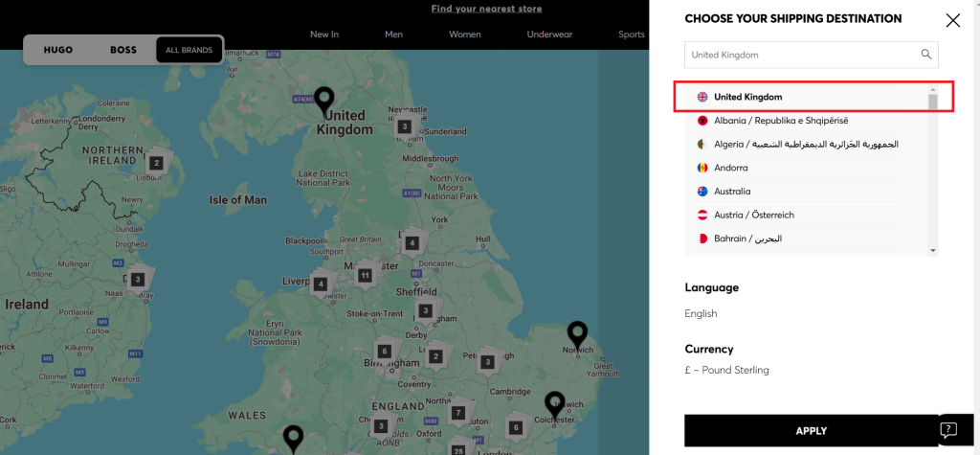Click the country search input field

click(x=799, y=55)
